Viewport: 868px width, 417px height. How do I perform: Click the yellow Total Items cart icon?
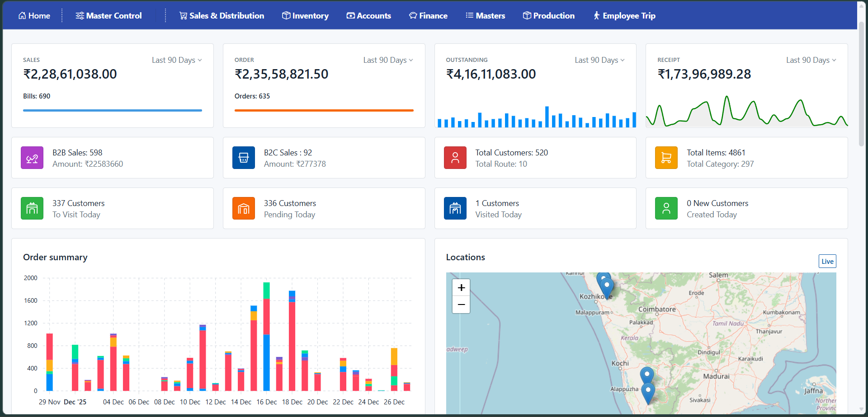pos(666,158)
